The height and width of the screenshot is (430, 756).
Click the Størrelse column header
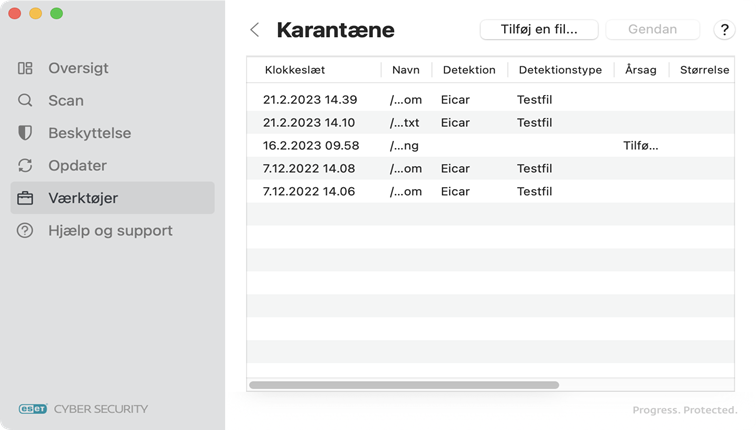[x=704, y=70]
